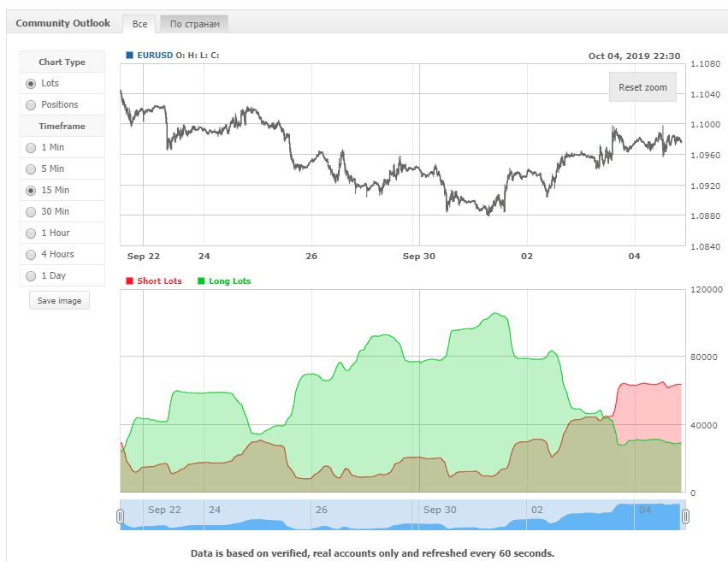Click the Community Outlook heading
This screenshot has height=561, width=728.
tap(62, 23)
